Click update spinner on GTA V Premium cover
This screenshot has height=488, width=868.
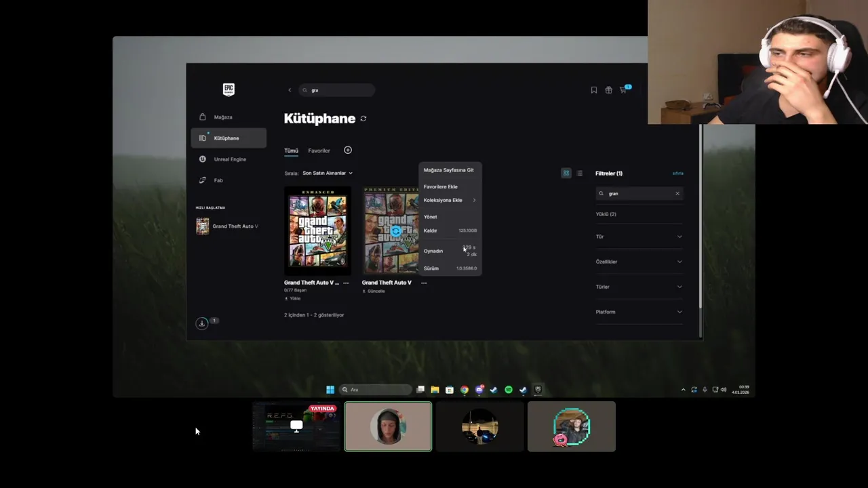395,230
